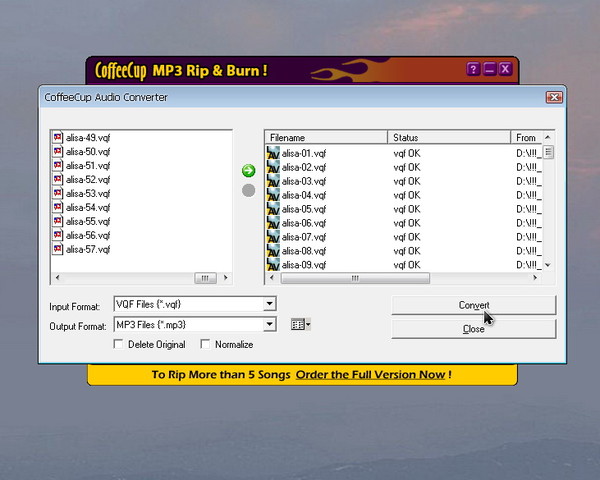Viewport: 600px width, 480px height.
Task: Click the file icon next to alisa-49.vqf
Action: click(x=58, y=137)
